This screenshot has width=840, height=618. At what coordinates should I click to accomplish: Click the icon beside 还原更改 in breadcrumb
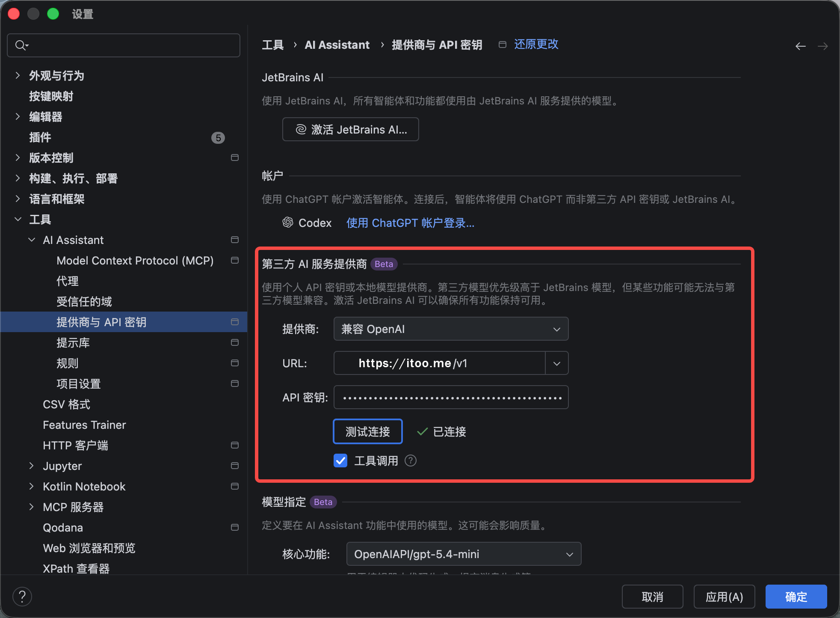click(x=503, y=45)
